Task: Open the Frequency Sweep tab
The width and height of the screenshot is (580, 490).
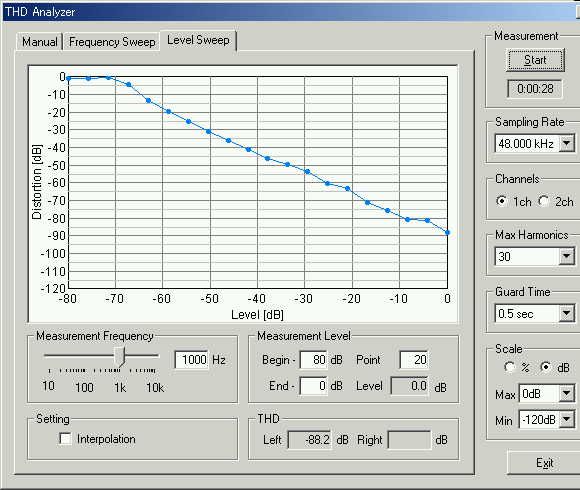Action: coord(112,41)
